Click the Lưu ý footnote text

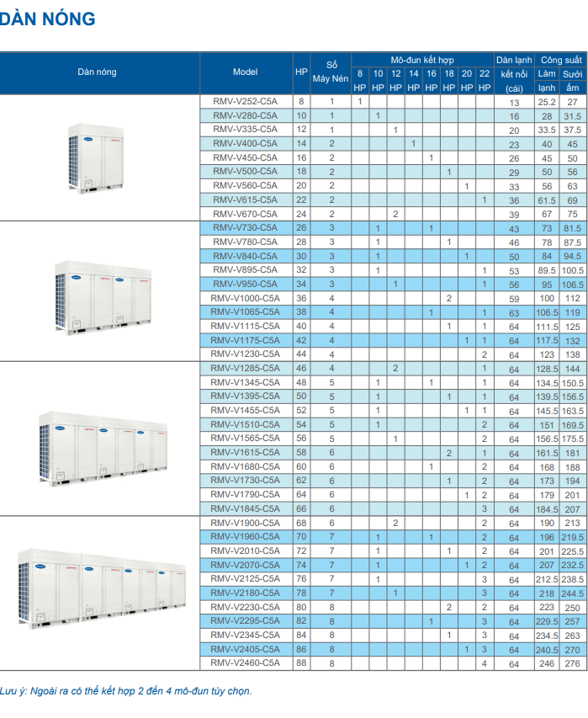pyautogui.click(x=126, y=691)
